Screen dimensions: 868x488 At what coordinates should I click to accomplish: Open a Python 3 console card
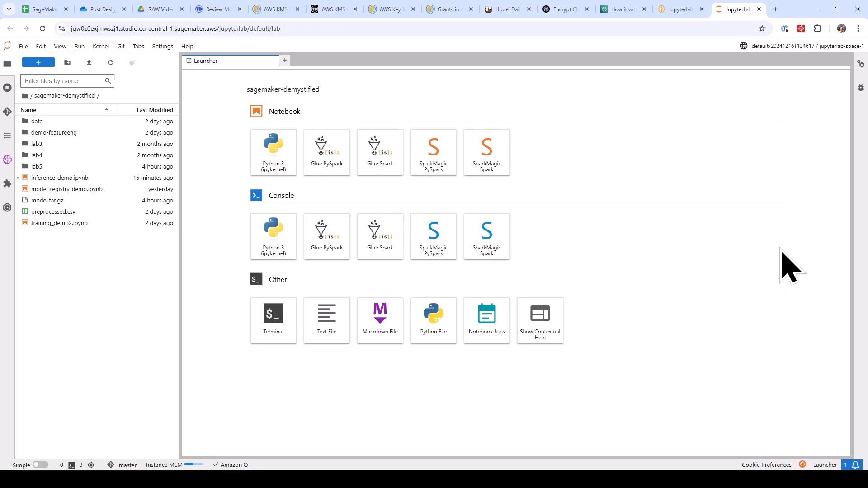[x=274, y=236]
